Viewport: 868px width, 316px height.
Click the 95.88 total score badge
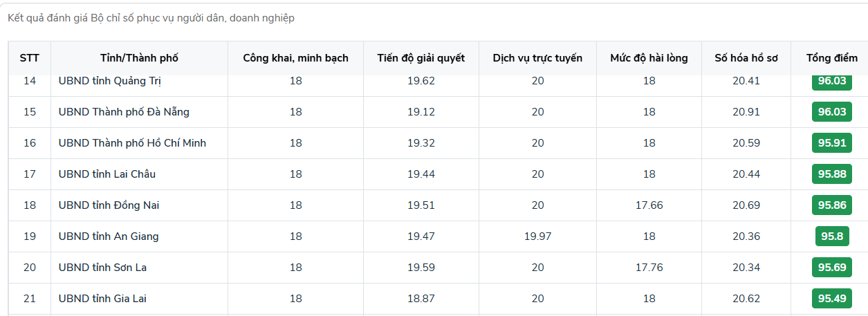(x=832, y=174)
